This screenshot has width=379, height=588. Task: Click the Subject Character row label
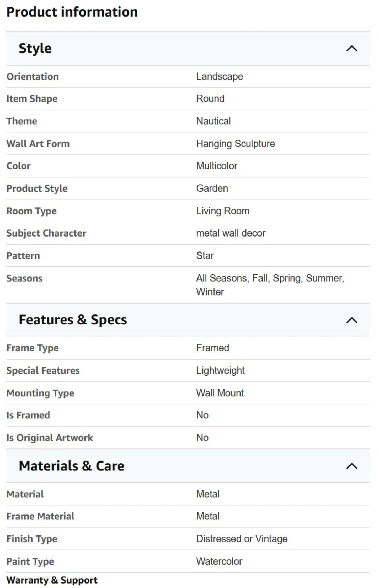(x=46, y=233)
